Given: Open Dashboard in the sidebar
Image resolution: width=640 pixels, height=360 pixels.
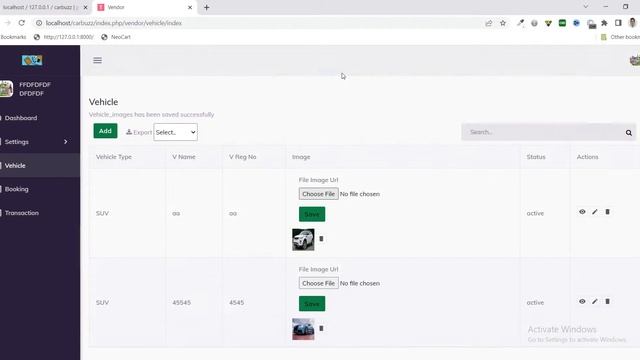Looking at the screenshot, I should (21, 118).
